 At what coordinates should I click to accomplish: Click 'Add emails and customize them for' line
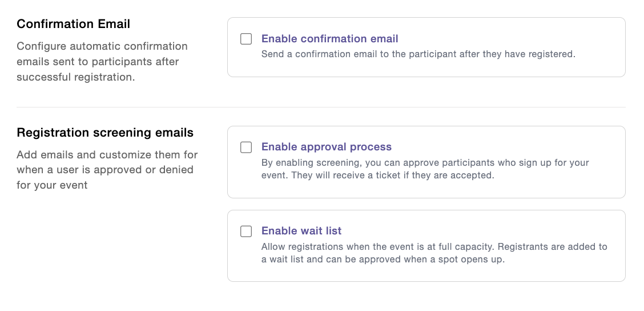coord(107,155)
